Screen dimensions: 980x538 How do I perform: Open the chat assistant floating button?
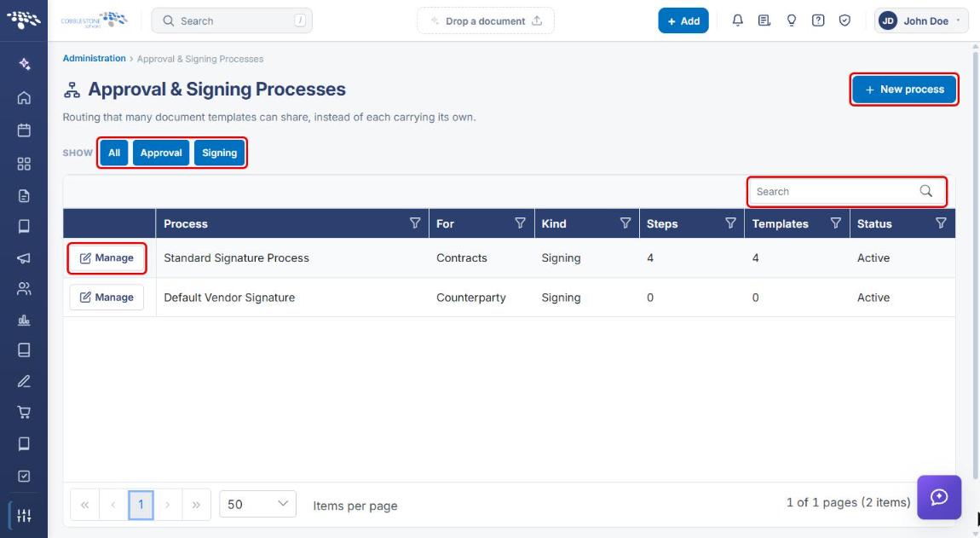[939, 497]
